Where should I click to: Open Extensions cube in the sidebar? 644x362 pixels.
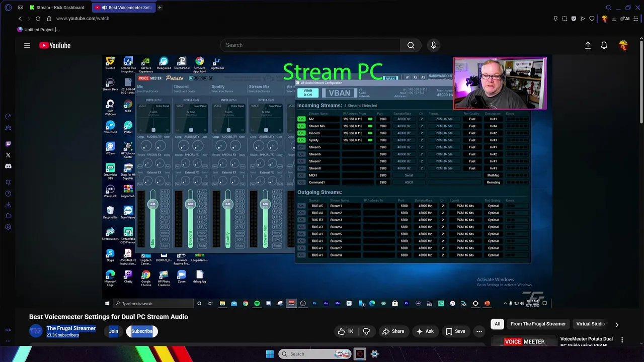(x=8, y=216)
